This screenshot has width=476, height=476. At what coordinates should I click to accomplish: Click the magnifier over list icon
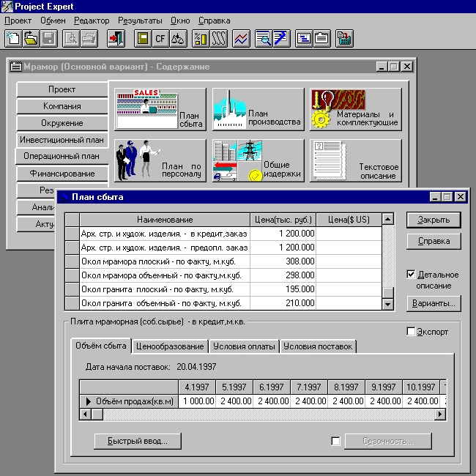click(264, 38)
